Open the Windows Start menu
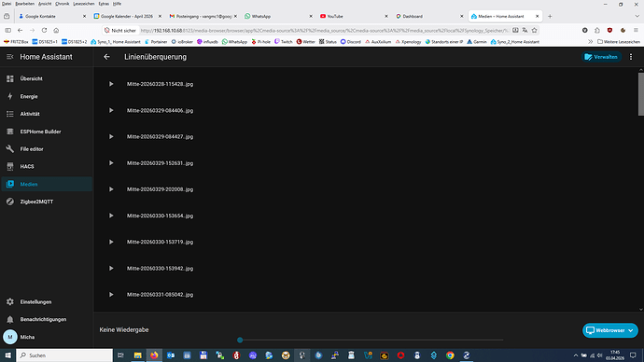This screenshot has width=644, height=362. 7,355
